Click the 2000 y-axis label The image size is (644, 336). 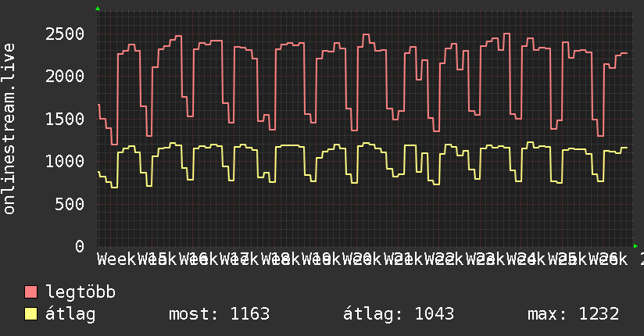65,76
